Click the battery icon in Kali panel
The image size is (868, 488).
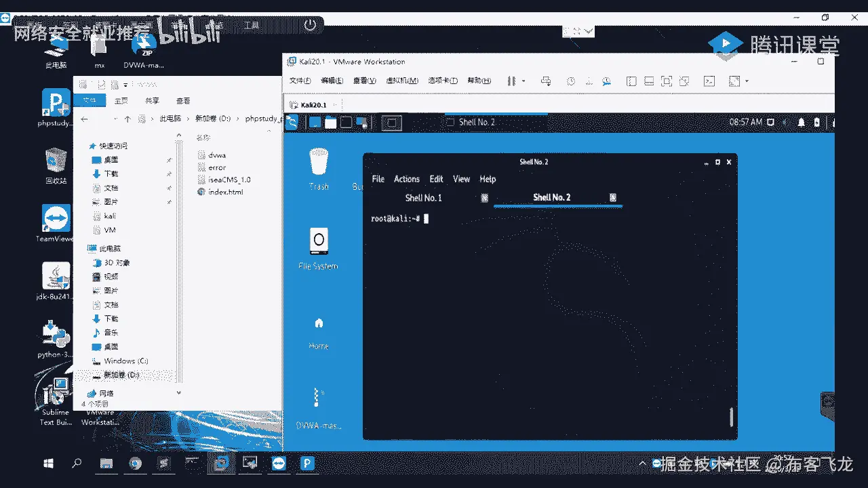coord(817,122)
